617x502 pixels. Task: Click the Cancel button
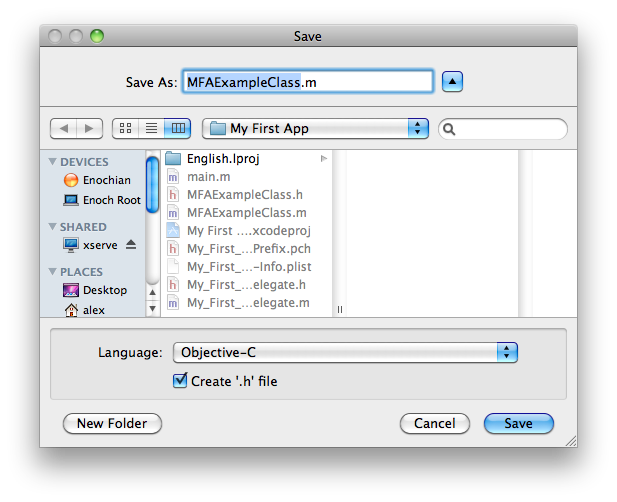[435, 424]
